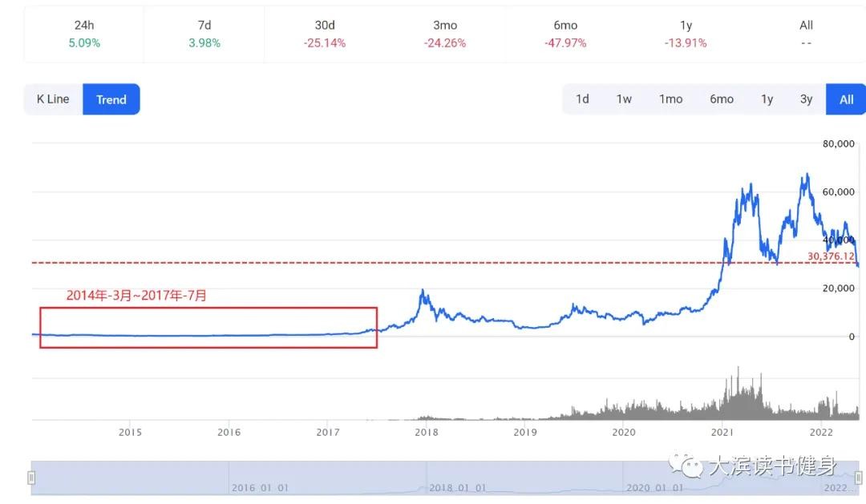
Task: Switch chart to K Line view
Action: pyautogui.click(x=53, y=99)
